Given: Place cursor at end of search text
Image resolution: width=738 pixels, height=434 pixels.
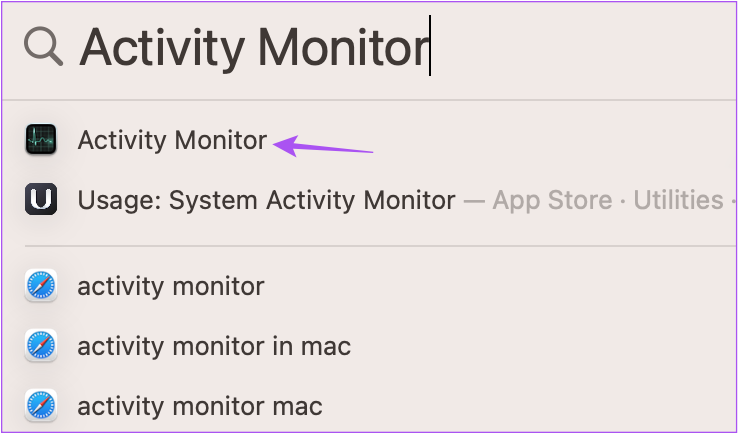Looking at the screenshot, I should click(429, 47).
